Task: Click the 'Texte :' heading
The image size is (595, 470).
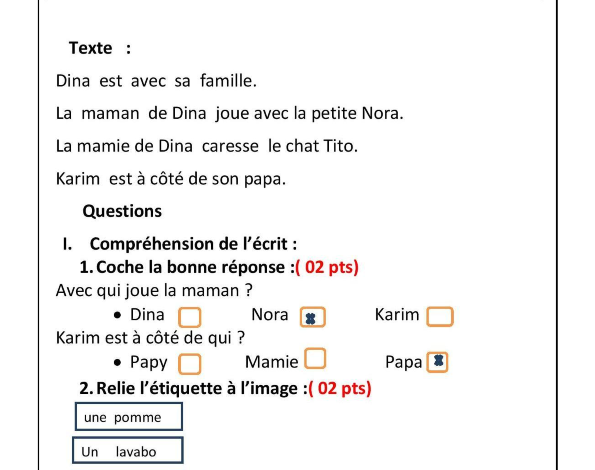Action: pos(100,48)
